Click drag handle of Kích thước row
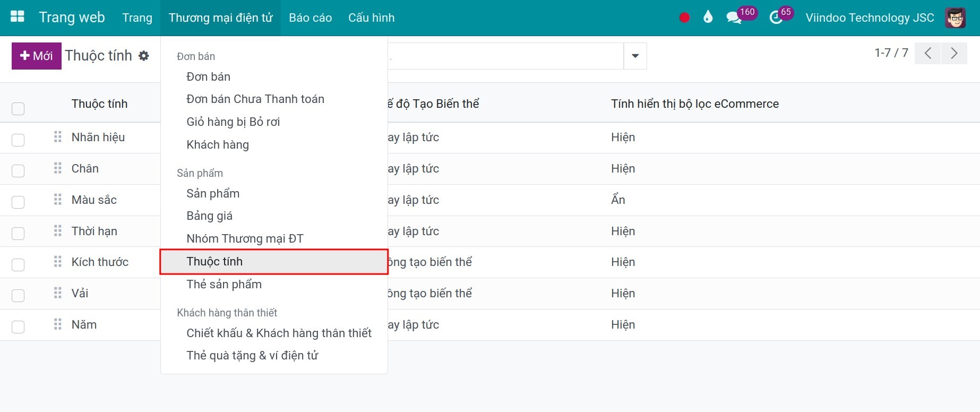980x412 pixels. (x=58, y=262)
